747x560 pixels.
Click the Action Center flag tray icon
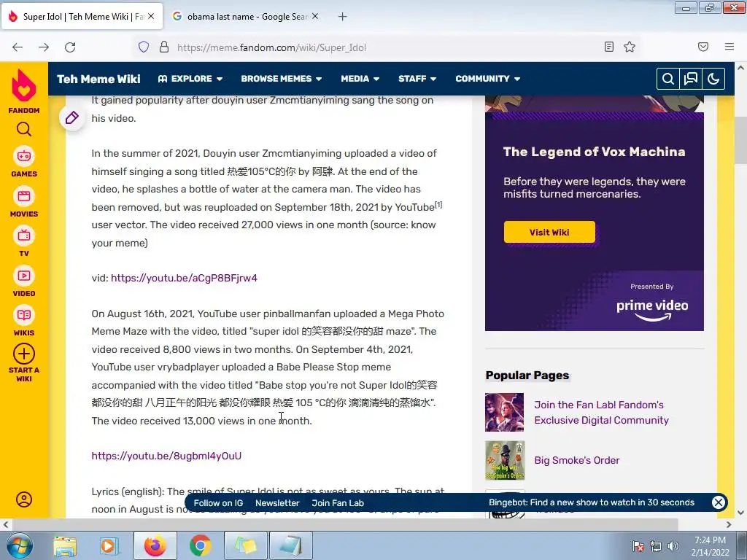point(638,546)
